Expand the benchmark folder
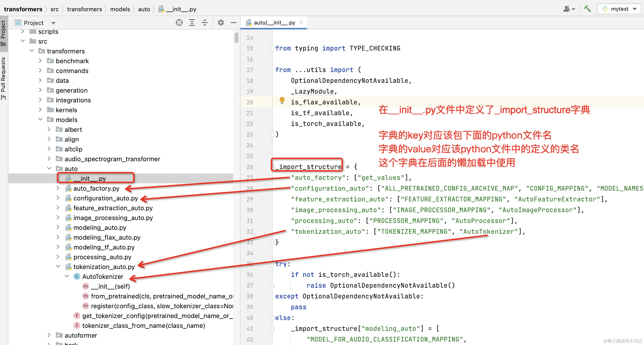This screenshot has height=345, width=644. pyautogui.click(x=40, y=61)
